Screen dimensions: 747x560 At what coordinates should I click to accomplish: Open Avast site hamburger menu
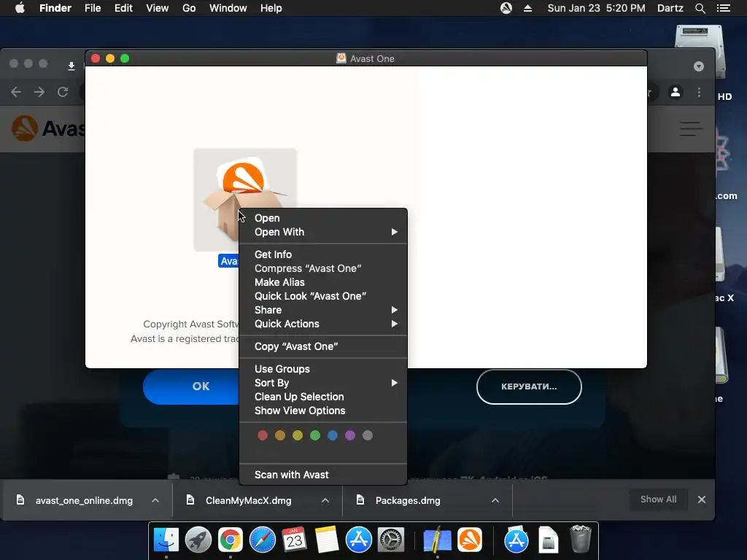tap(690, 128)
